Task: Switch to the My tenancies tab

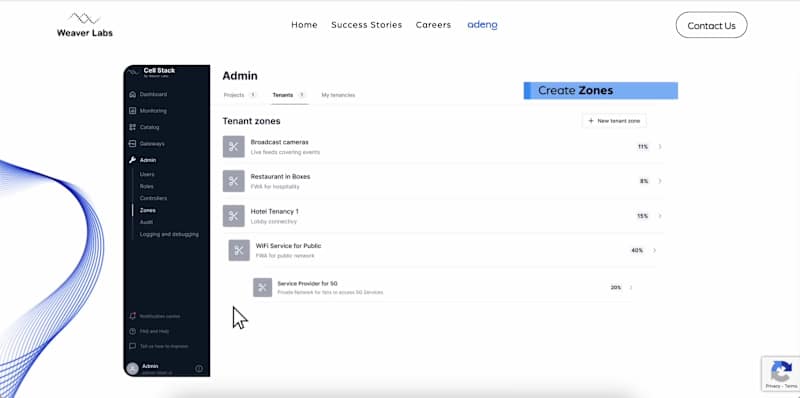Action: [338, 95]
